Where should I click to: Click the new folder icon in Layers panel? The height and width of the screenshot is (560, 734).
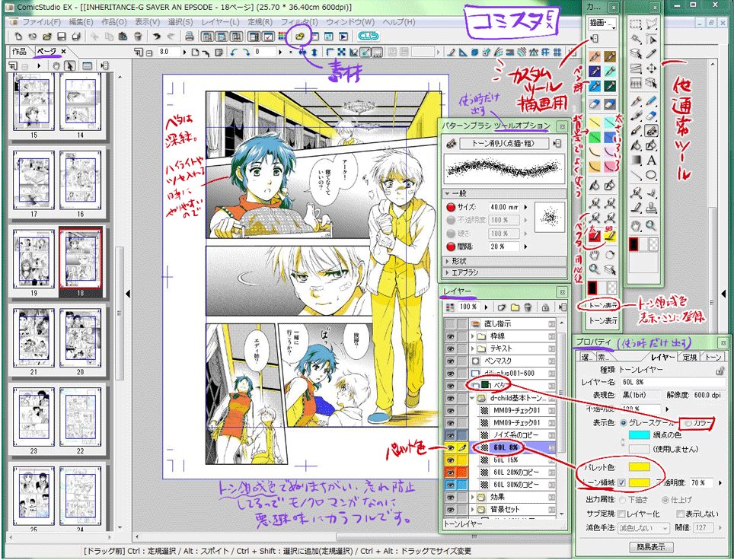coord(515,307)
